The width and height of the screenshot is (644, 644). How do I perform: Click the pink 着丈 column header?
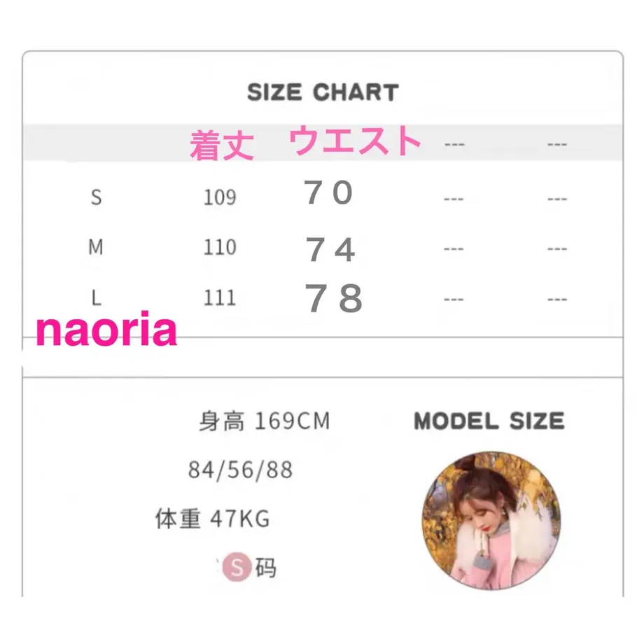[222, 145]
